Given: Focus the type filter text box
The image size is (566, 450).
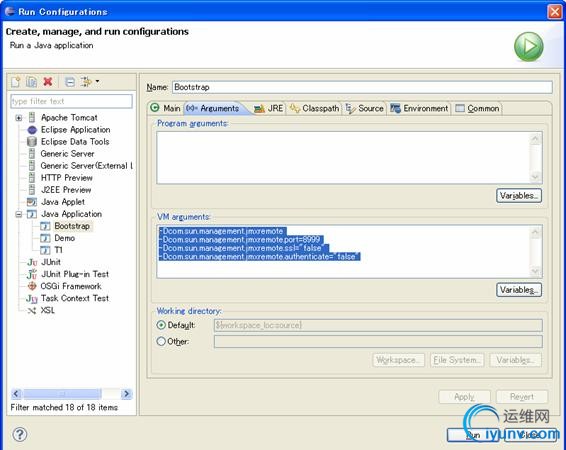Looking at the screenshot, I should coord(71,101).
